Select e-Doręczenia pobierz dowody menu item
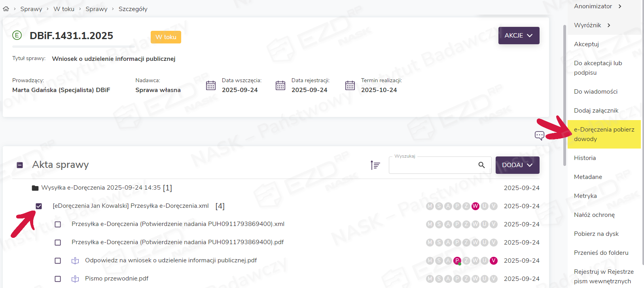This screenshot has height=288, width=644. click(604, 134)
